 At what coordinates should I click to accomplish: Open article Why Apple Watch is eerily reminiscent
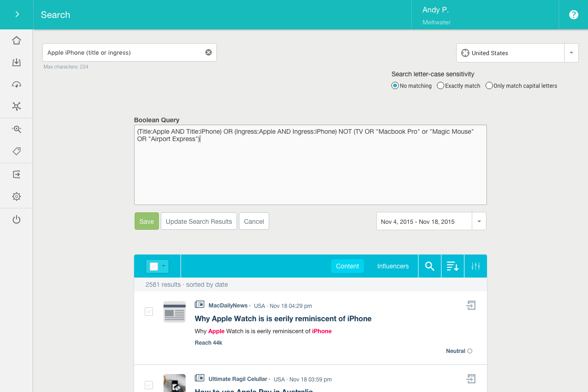[283, 318]
